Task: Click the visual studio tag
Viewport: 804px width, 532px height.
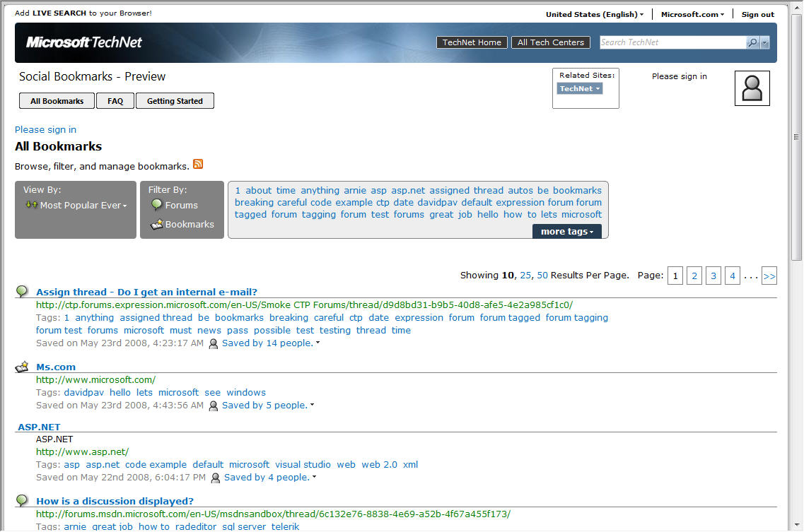Action: 303,465
